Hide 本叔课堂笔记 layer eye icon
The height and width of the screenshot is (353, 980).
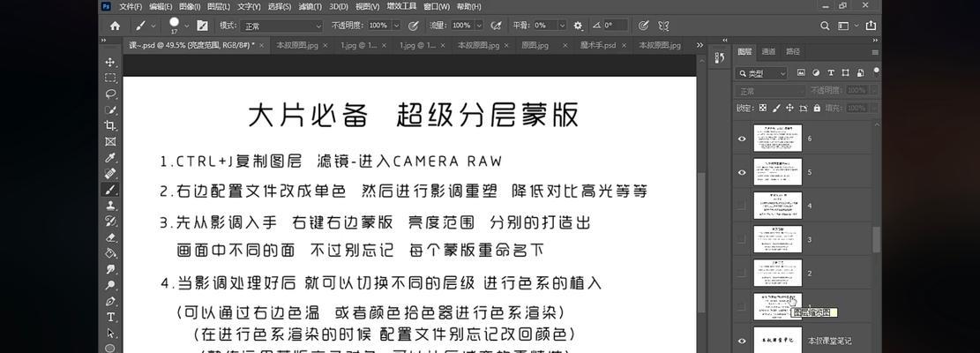[742, 341]
